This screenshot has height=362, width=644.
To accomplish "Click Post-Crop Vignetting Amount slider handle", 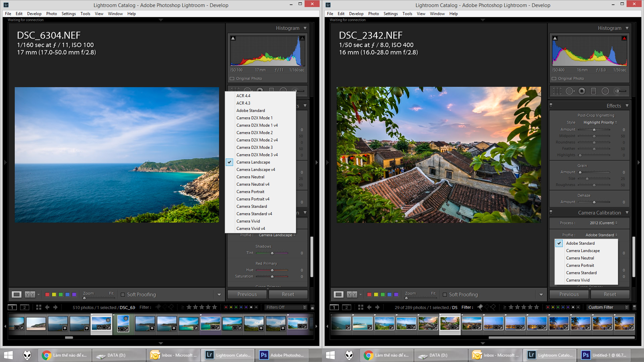I will tap(594, 130).
